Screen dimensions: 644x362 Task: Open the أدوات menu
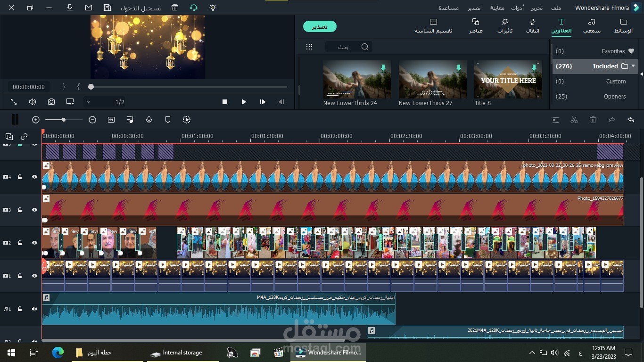pos(517,8)
